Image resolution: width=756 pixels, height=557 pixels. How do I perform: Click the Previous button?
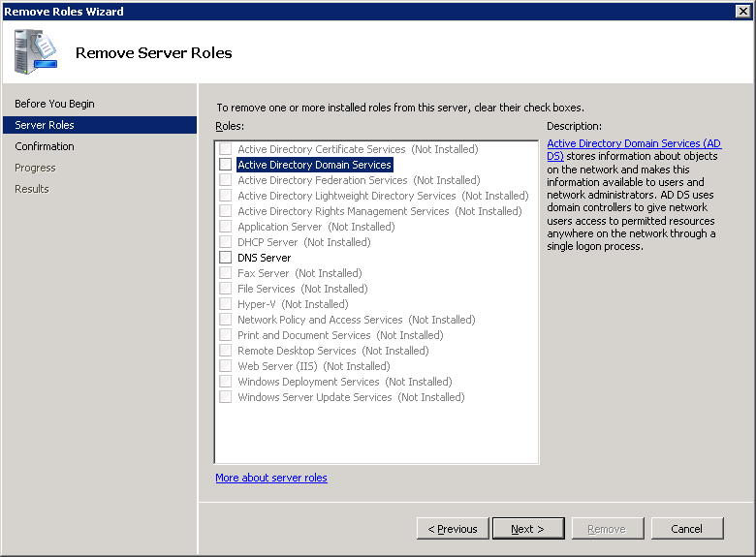[453, 529]
